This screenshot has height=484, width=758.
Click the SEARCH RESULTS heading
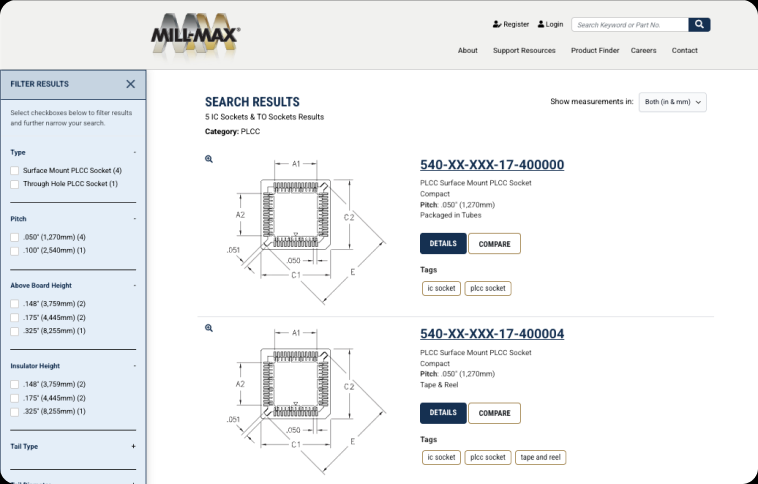(x=252, y=102)
